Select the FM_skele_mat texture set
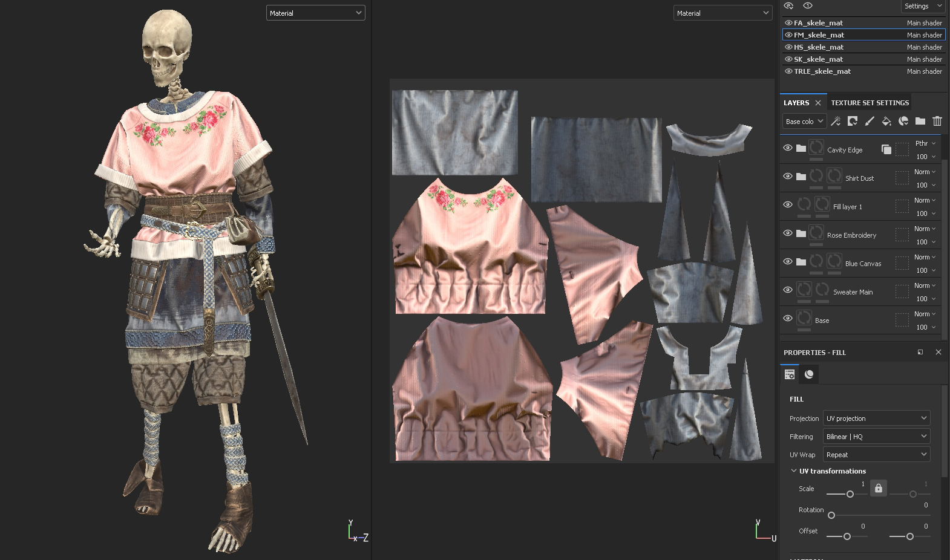The height and width of the screenshot is (560, 950). 864,35
